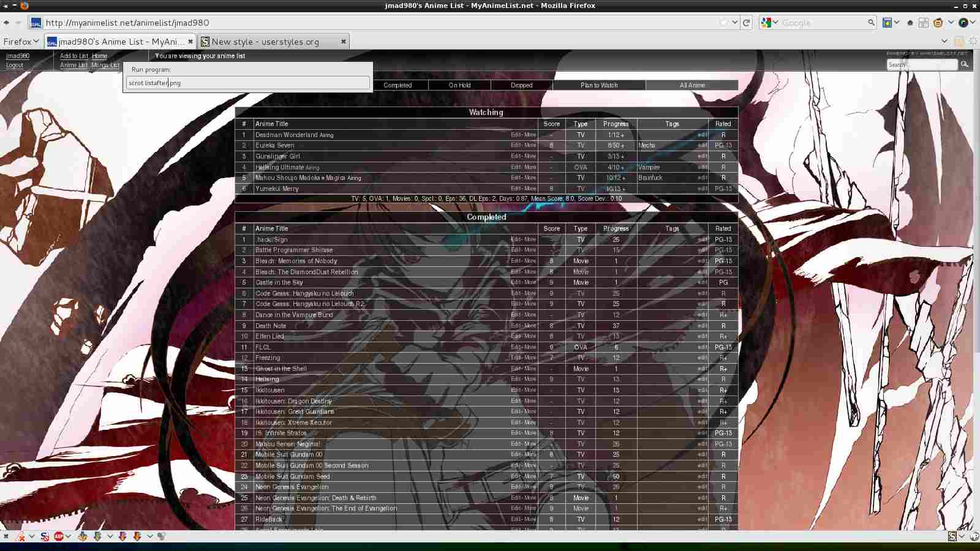Viewport: 980px width, 551px height.
Task: Show the On Hold list filter
Action: coord(459,85)
